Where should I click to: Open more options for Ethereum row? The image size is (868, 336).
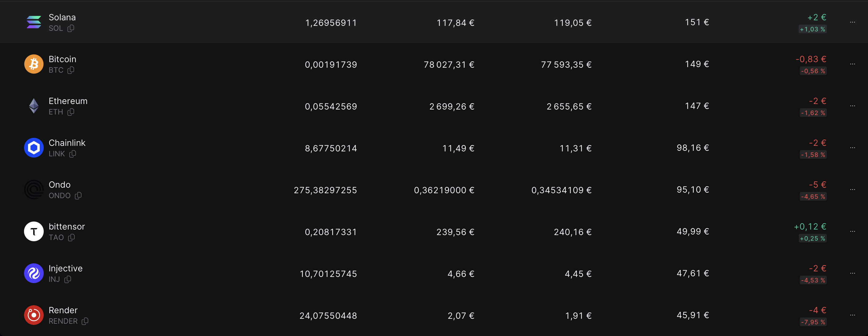[x=853, y=106]
